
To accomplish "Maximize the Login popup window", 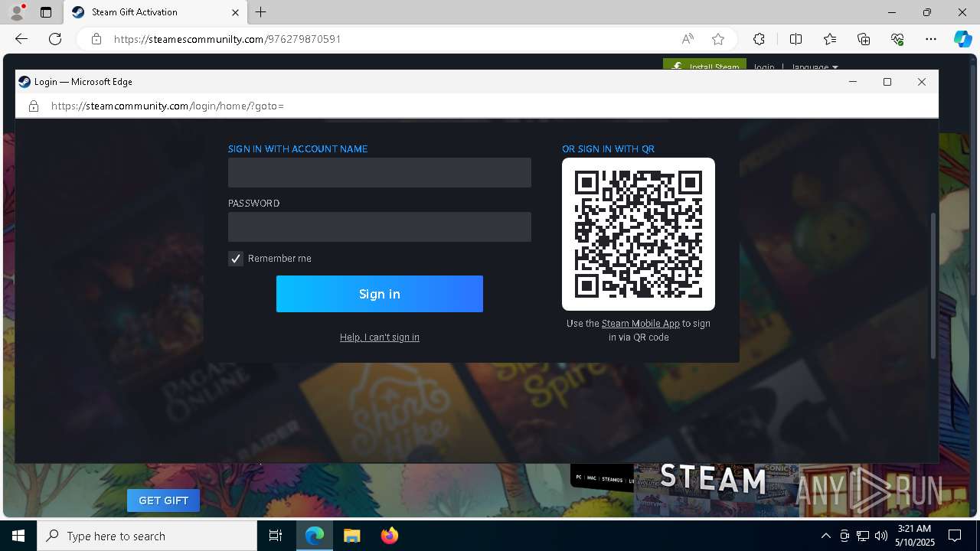I will point(887,82).
